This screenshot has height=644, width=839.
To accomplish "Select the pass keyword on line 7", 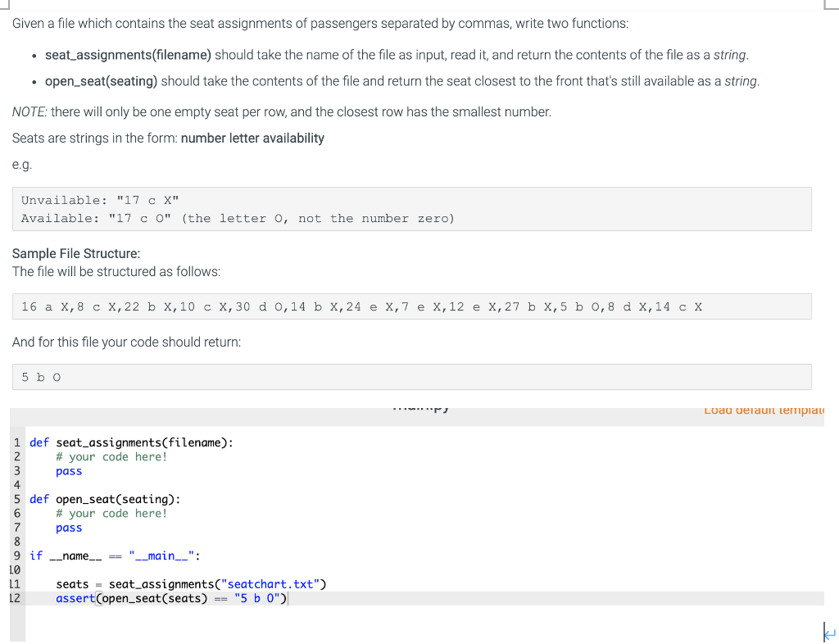I will 68,527.
